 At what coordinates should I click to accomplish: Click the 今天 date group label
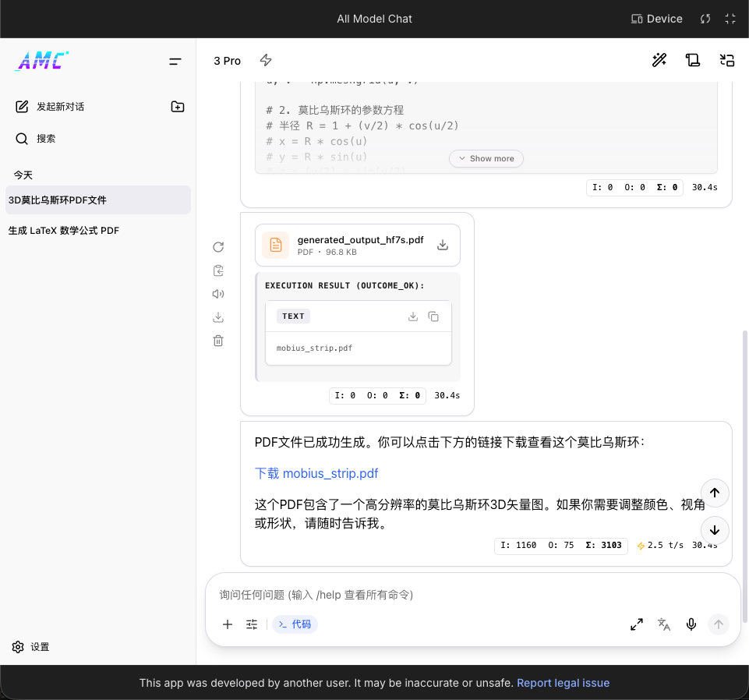(x=23, y=175)
